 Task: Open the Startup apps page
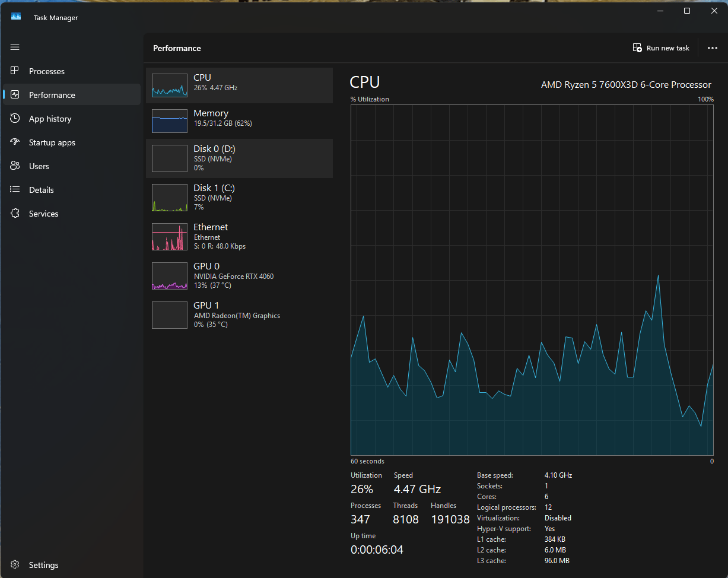click(x=72, y=142)
